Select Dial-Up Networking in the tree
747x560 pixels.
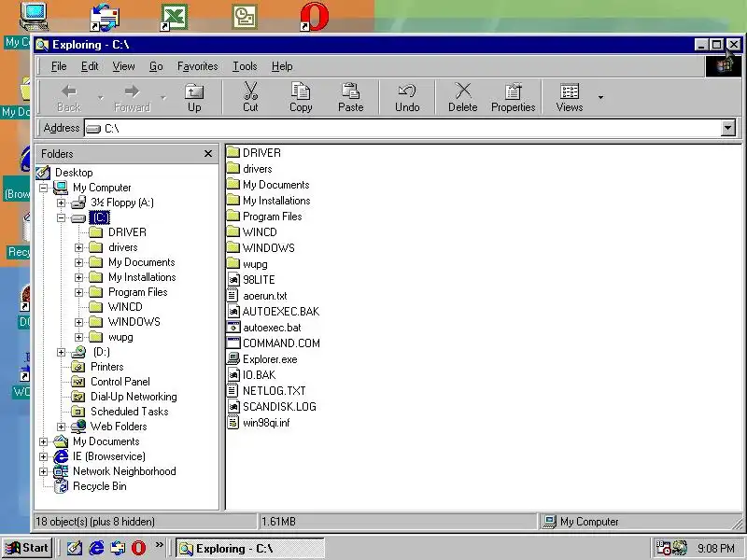(124, 397)
